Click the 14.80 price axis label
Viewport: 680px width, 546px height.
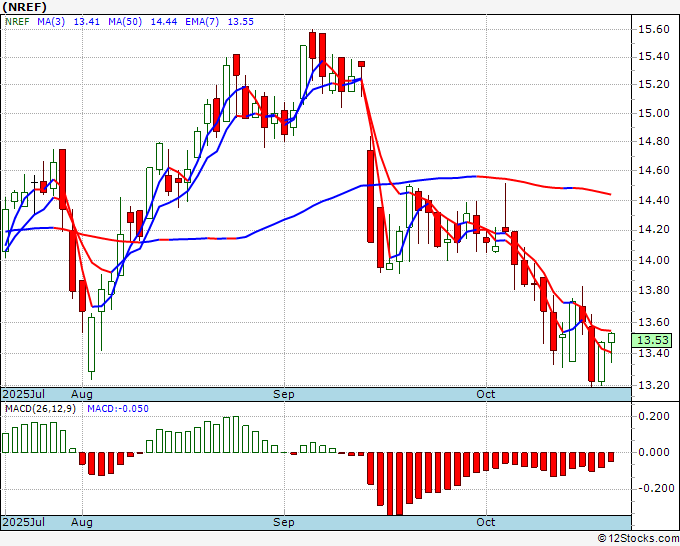654,141
